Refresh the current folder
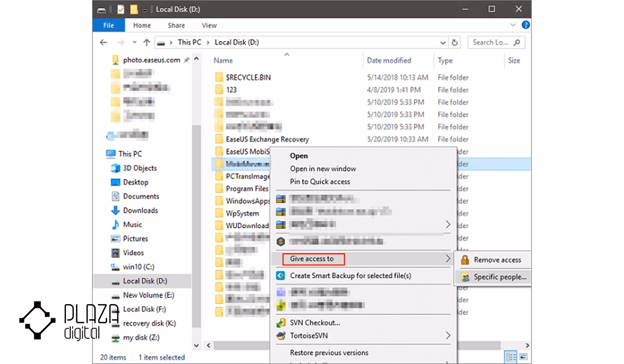Image resolution: width=624 pixels, height=364 pixels. [x=455, y=43]
